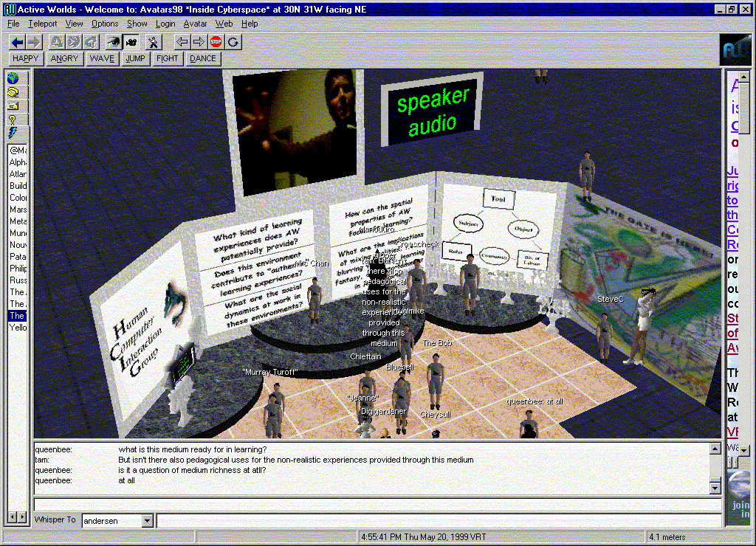Click the JUMP gesture button
Image resolution: width=756 pixels, height=546 pixels.
point(135,59)
